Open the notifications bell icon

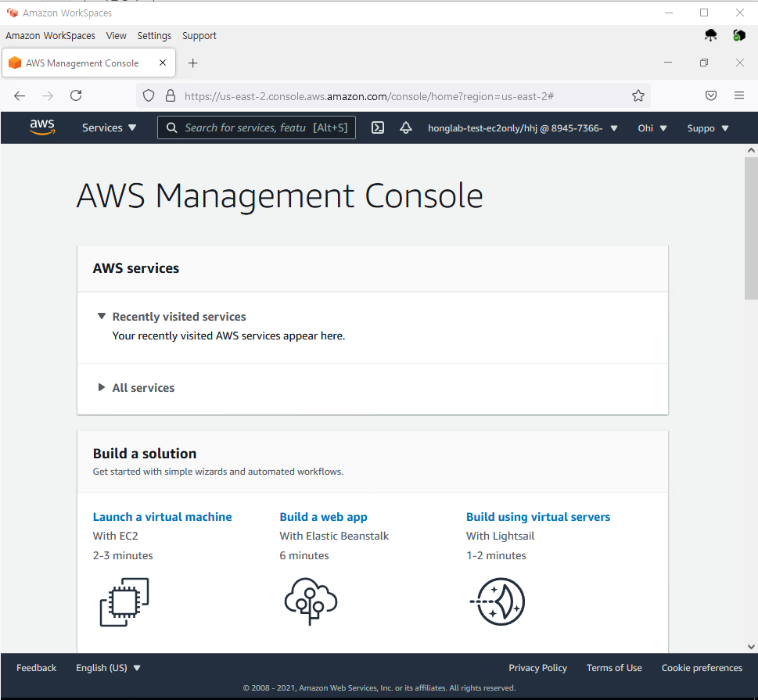(x=406, y=127)
